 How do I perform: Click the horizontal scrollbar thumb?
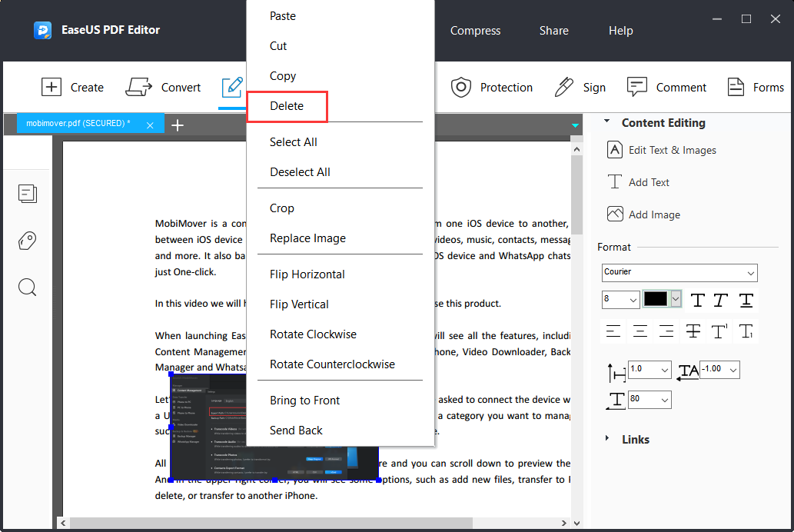[271, 523]
